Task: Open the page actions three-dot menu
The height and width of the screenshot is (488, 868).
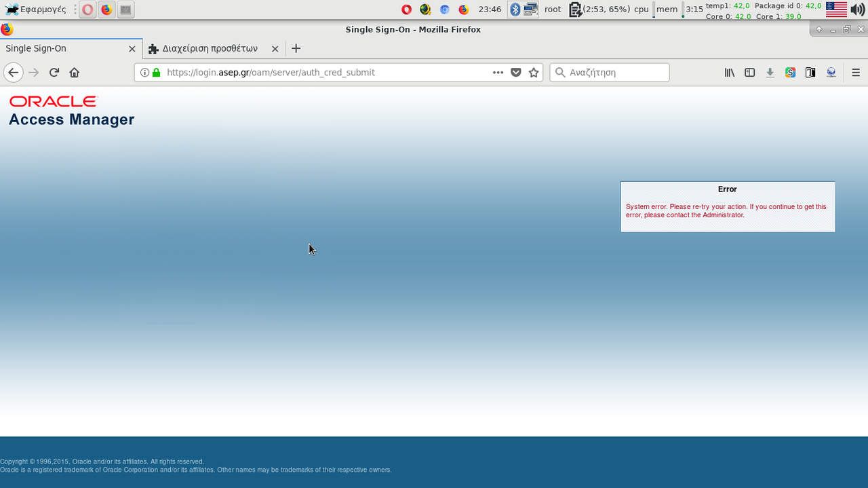Action: 498,73
